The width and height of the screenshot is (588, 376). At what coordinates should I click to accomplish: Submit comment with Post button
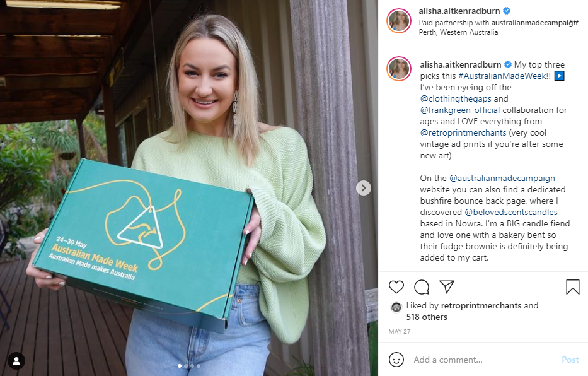(570, 360)
